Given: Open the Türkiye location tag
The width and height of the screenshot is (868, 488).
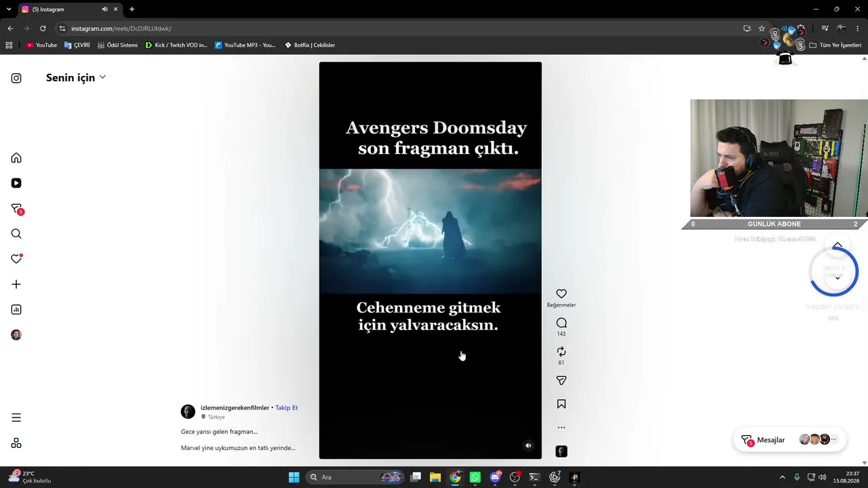Looking at the screenshot, I should pyautogui.click(x=216, y=417).
